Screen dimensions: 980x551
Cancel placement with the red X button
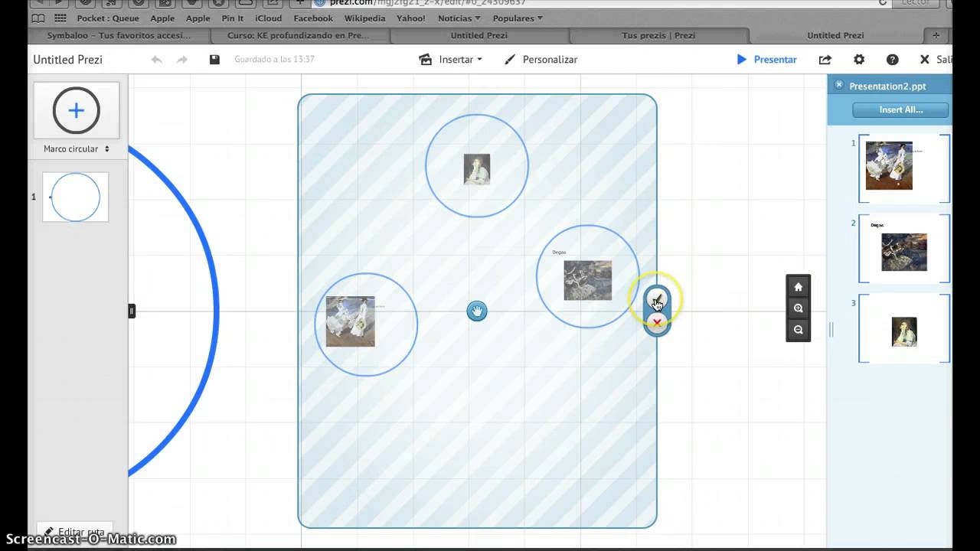[x=657, y=323]
